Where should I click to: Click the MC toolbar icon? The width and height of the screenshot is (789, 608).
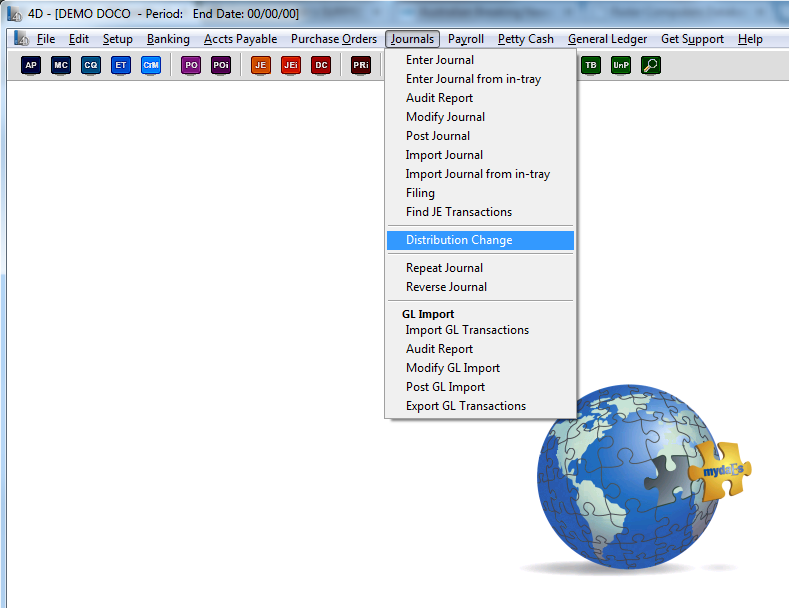click(x=61, y=65)
